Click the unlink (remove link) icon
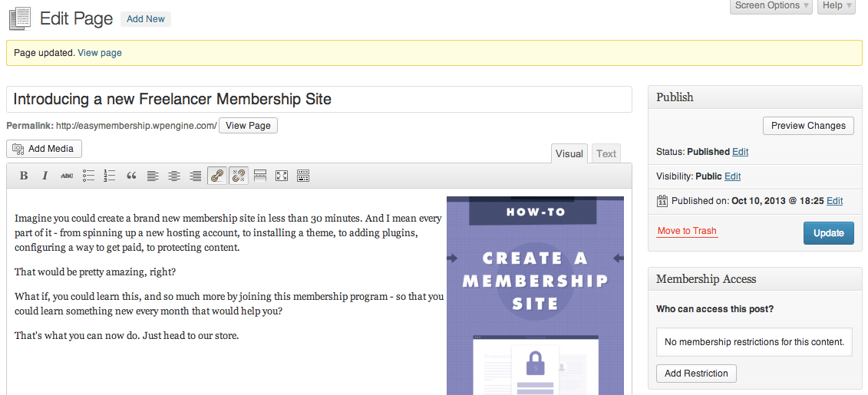This screenshot has height=395, width=868. click(239, 176)
